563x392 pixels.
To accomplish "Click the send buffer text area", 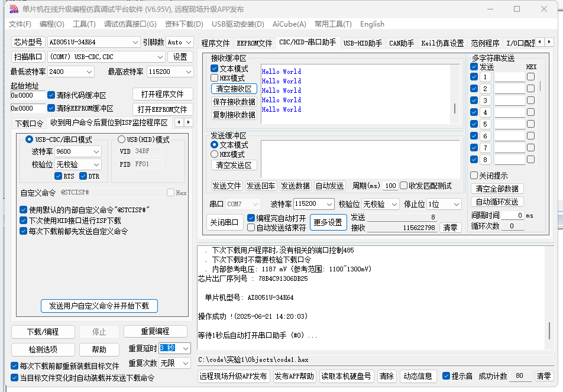I will click(x=360, y=159).
